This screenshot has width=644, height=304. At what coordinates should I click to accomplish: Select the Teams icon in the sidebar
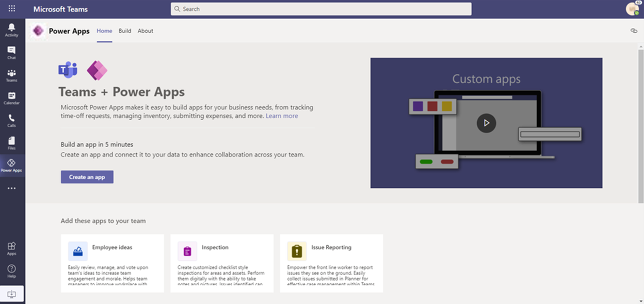tap(11, 75)
